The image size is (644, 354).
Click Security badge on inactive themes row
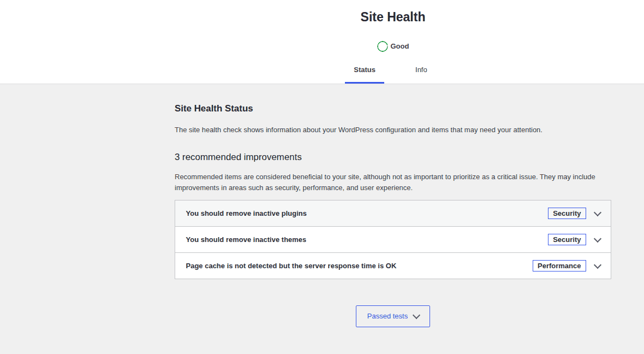coord(567,240)
